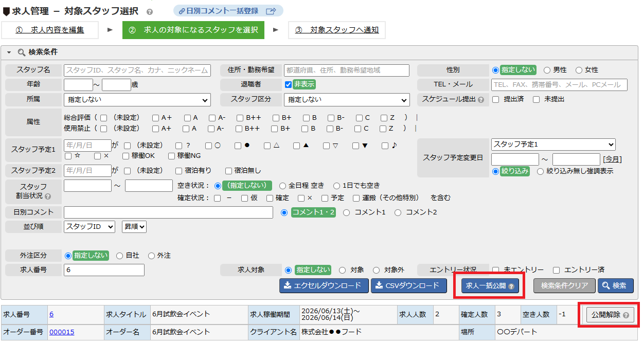644x342 pixels.
Task: Check スタッフ予定2 宿泊有り checkbox
Action: (x=179, y=171)
